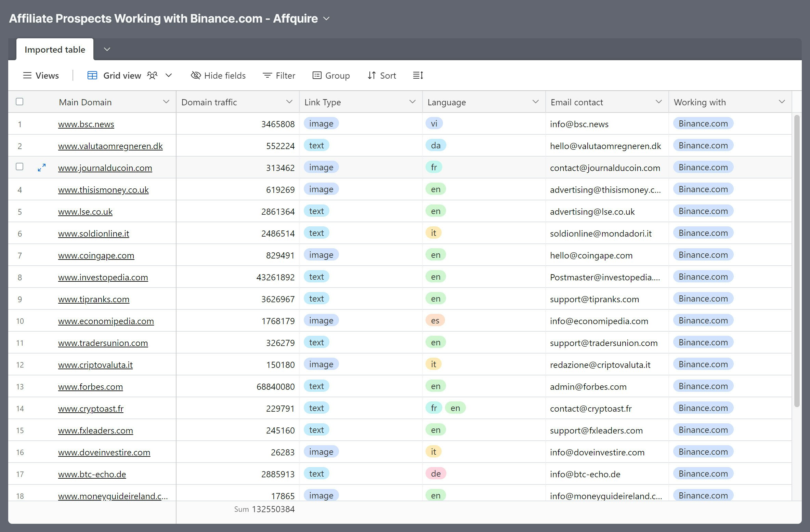The height and width of the screenshot is (532, 810).
Task: Click the 'vi' language tag
Action: pyautogui.click(x=434, y=123)
